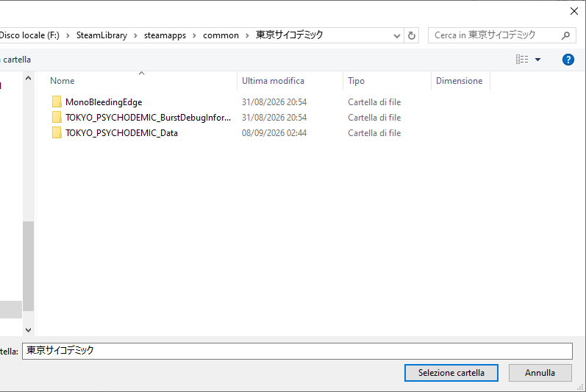
Task: Click the folder name input field
Action: point(297,351)
